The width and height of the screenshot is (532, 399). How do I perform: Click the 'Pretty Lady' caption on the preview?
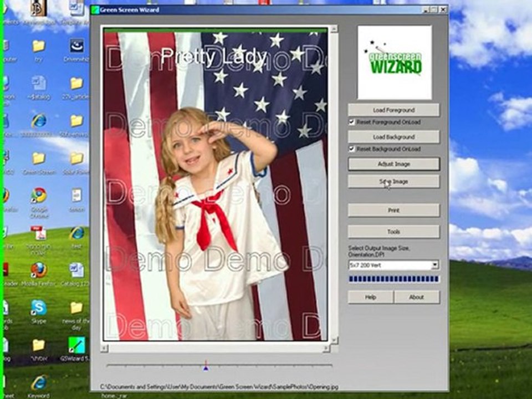click(213, 57)
